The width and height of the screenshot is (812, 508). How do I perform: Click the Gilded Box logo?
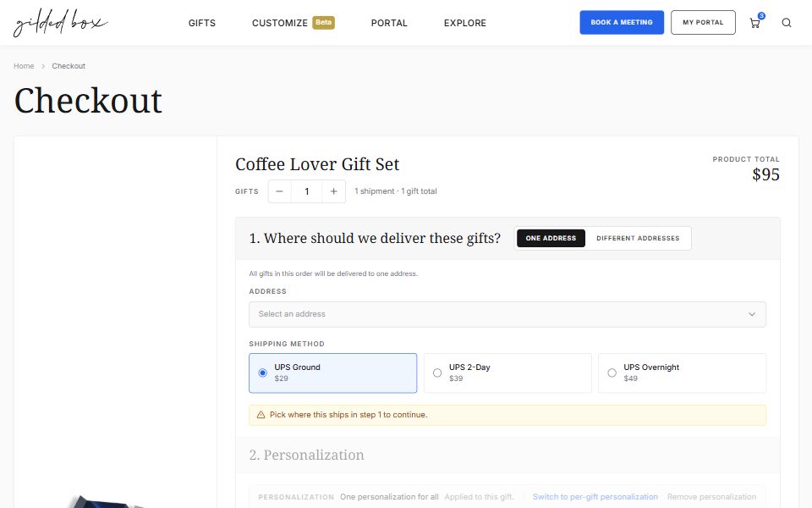point(61,23)
